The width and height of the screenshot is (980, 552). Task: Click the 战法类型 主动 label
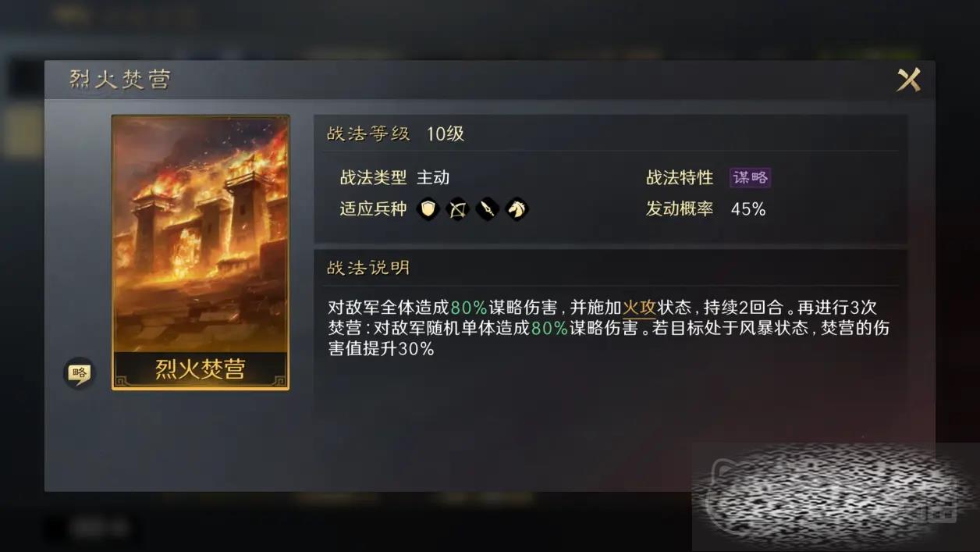(394, 177)
